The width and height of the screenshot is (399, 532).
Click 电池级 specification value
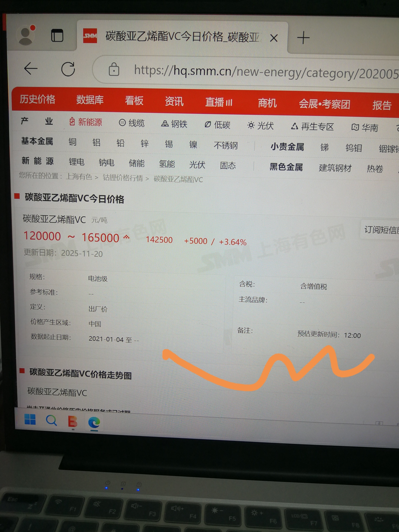(98, 279)
